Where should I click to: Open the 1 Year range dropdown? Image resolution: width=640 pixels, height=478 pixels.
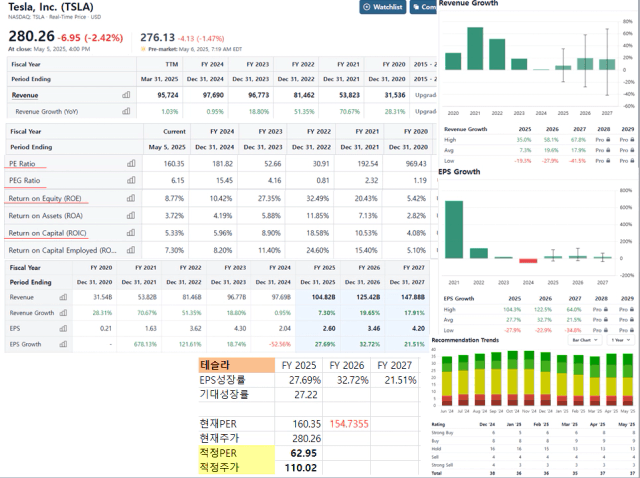621,340
